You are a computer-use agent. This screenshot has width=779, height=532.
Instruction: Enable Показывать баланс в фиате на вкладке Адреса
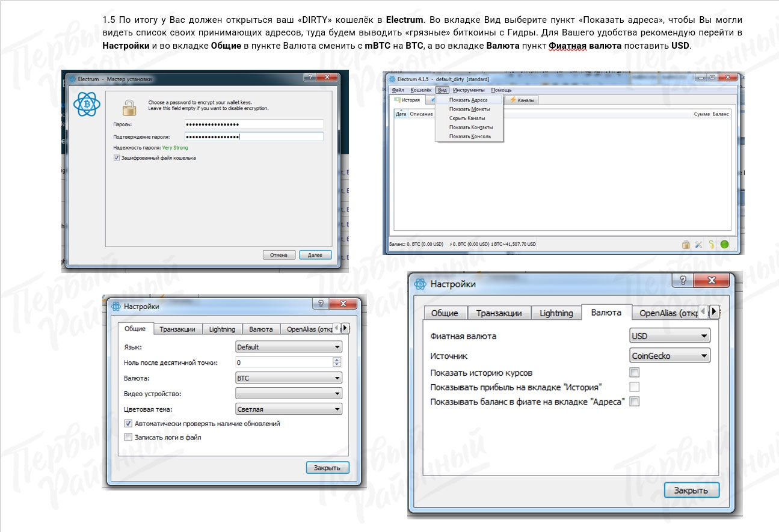click(x=634, y=402)
